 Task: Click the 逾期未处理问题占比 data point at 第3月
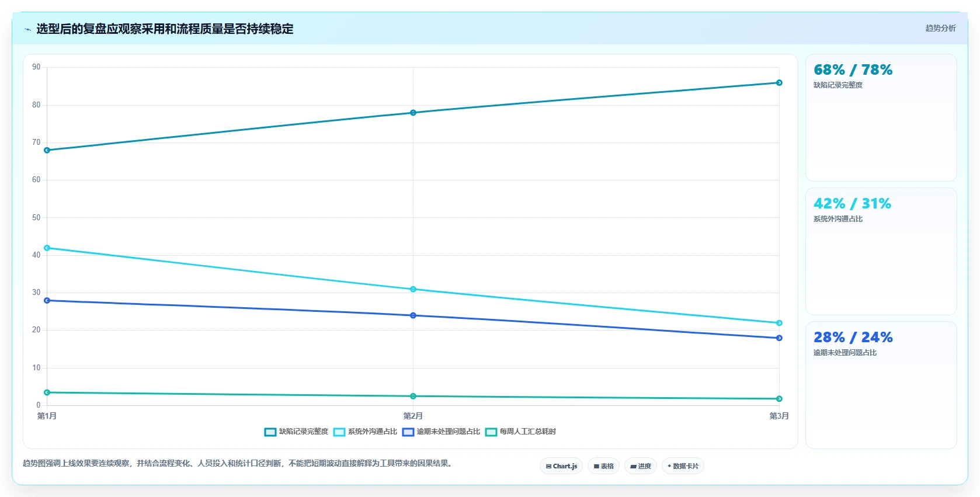pyautogui.click(x=779, y=338)
